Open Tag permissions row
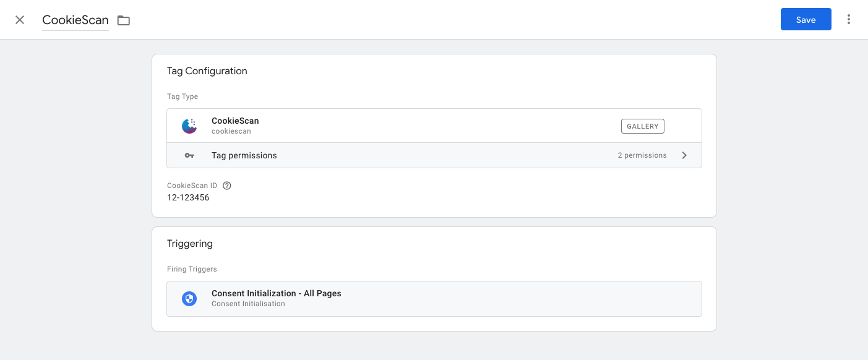 (x=434, y=155)
